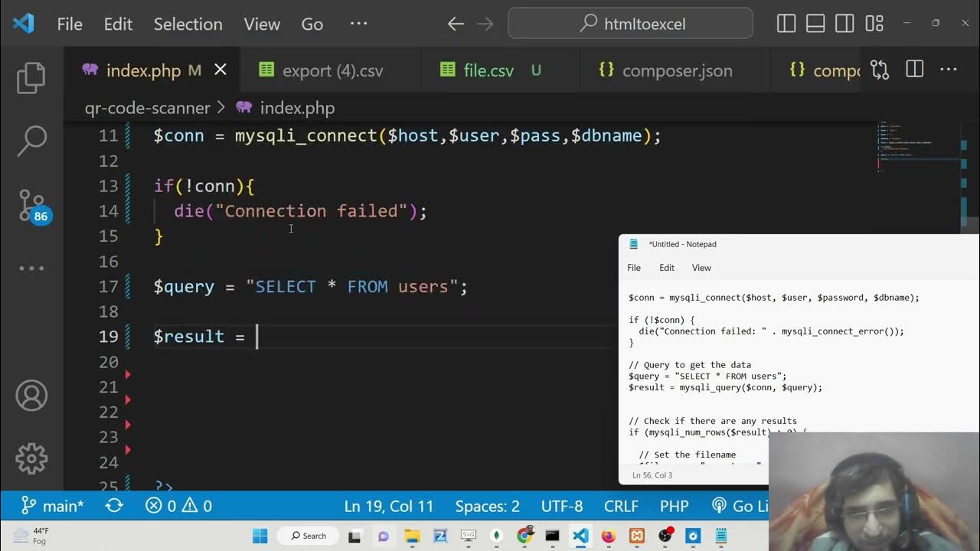Image resolution: width=980 pixels, height=551 pixels.
Task: Expand the hidden menu items ellipsis
Action: click(x=358, y=24)
